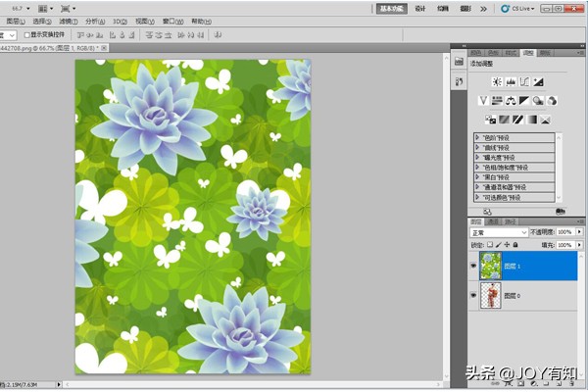Toggle lock position icon
Screen dimensions: 588x392
point(507,245)
